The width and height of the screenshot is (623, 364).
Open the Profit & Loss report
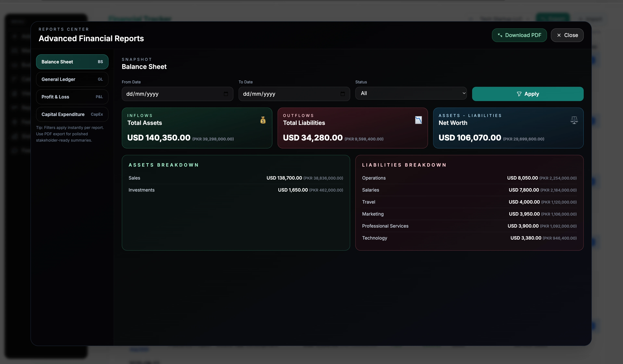pyautogui.click(x=72, y=97)
